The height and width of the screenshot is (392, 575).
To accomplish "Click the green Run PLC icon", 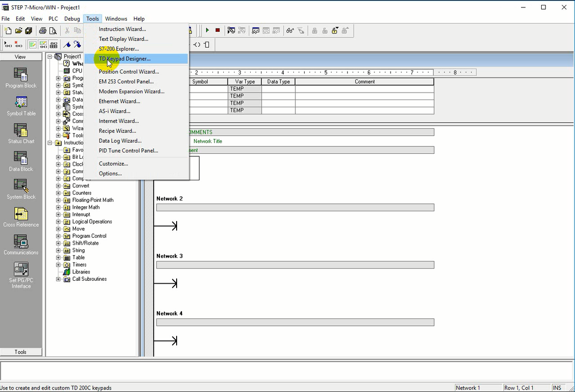I will (207, 30).
